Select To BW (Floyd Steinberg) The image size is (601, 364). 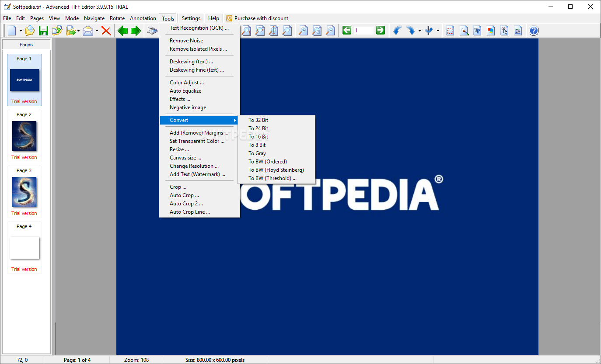[x=276, y=170]
